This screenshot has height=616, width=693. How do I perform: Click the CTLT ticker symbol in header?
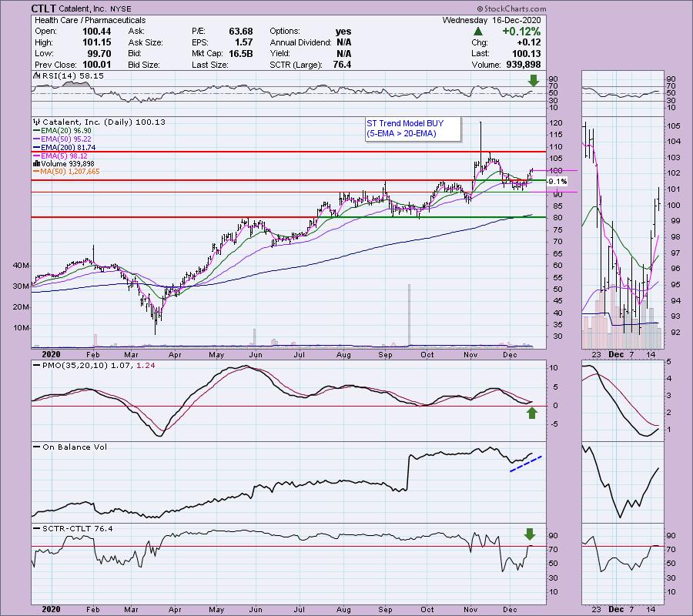pos(43,8)
